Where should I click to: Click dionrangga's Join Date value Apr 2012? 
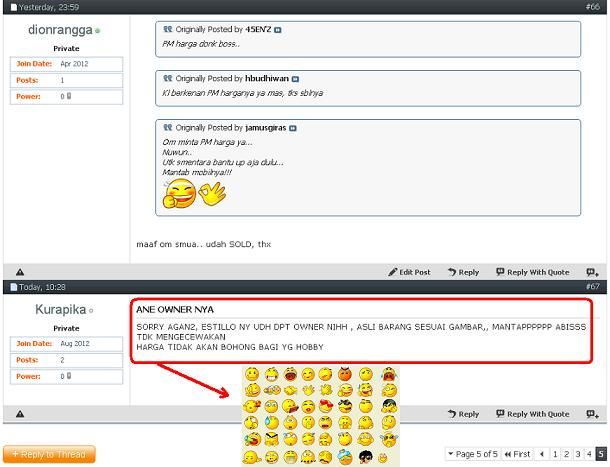(74, 64)
